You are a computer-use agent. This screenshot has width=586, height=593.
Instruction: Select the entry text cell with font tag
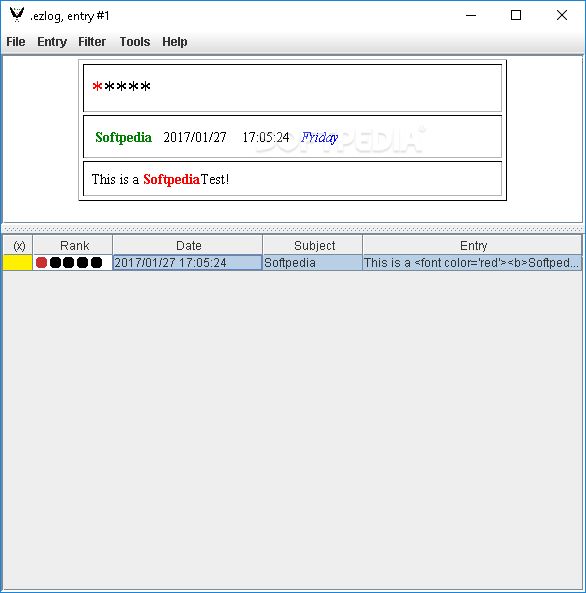tap(472, 262)
